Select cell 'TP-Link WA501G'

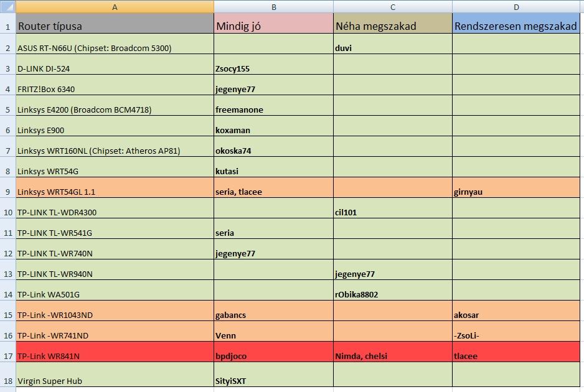[115, 290]
